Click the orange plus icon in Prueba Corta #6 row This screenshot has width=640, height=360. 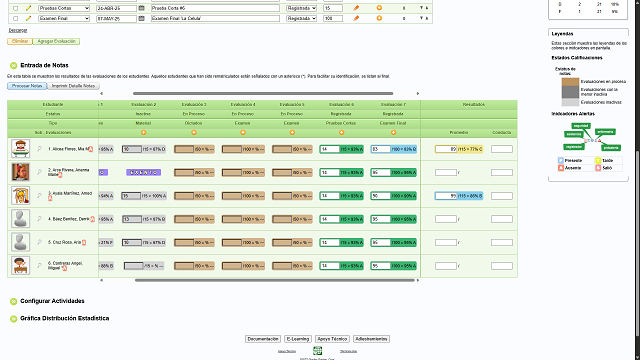(379, 8)
